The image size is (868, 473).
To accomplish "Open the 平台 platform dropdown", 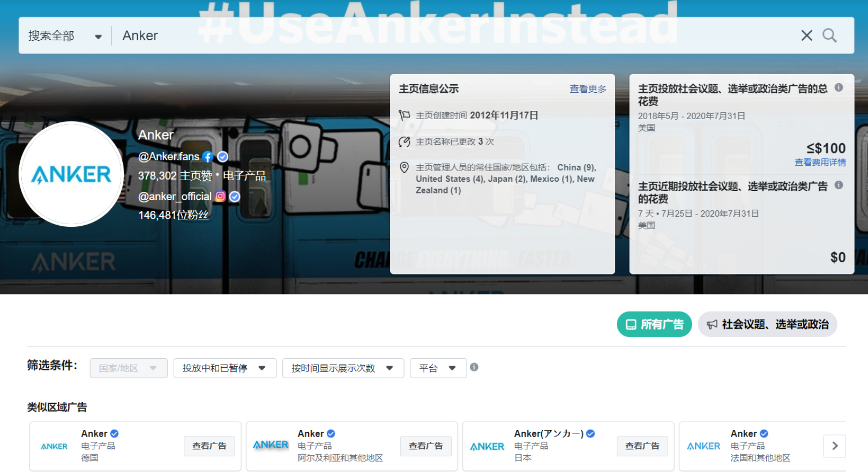I will tap(438, 368).
